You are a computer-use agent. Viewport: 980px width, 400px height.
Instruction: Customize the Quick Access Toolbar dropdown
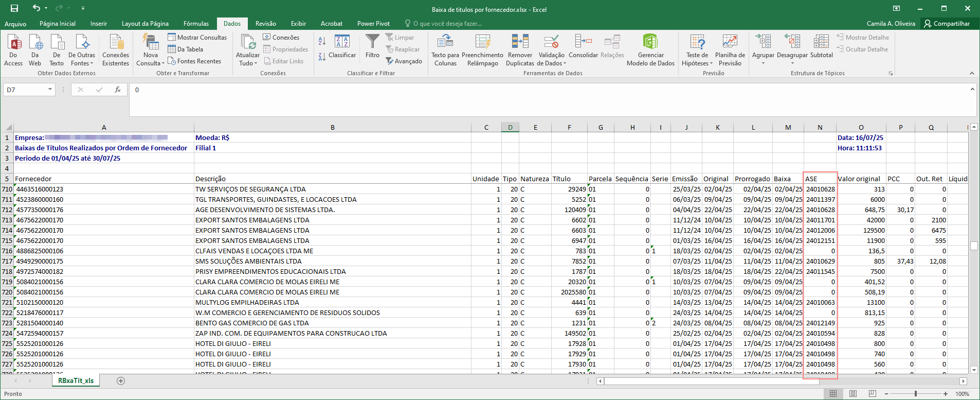tap(83, 8)
